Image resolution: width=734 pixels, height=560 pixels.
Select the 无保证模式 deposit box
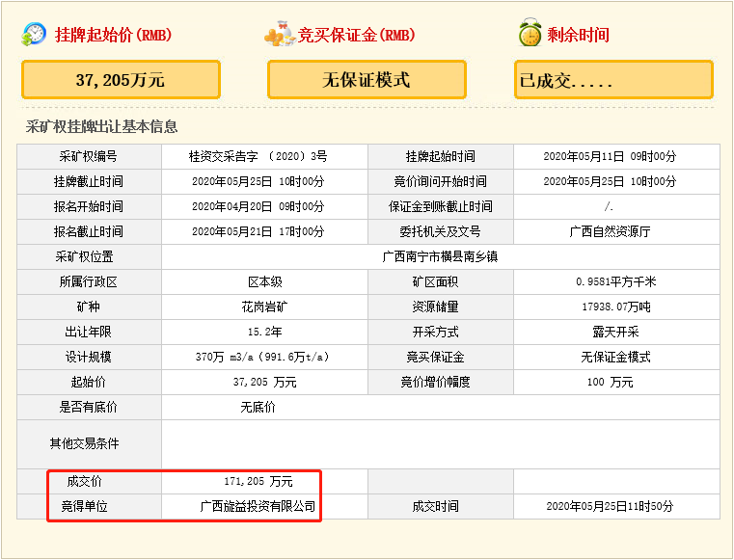tap(367, 80)
